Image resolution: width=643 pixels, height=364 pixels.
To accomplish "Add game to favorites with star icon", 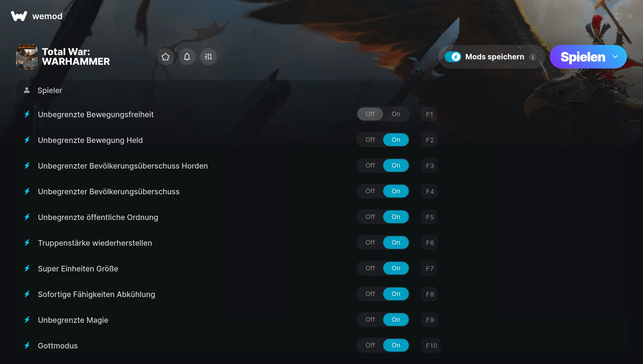I will click(166, 57).
